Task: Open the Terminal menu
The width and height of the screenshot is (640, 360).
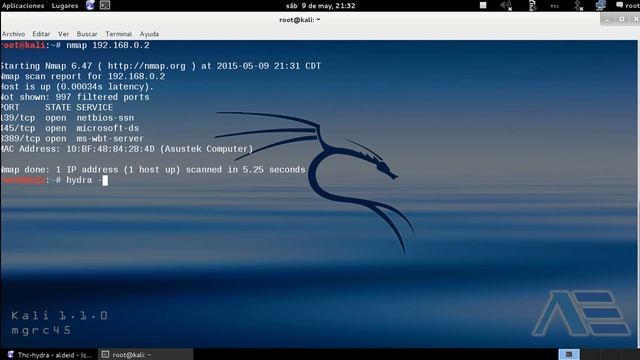Action: [x=118, y=34]
